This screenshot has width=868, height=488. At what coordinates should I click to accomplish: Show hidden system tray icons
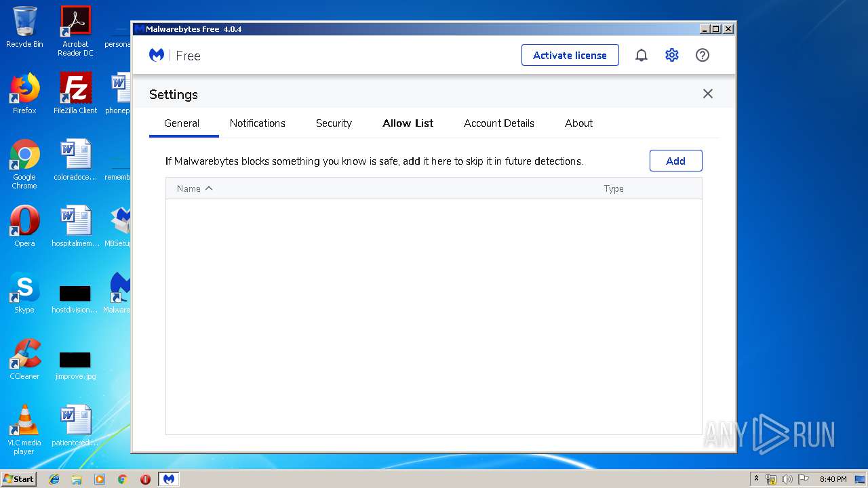pos(757,479)
